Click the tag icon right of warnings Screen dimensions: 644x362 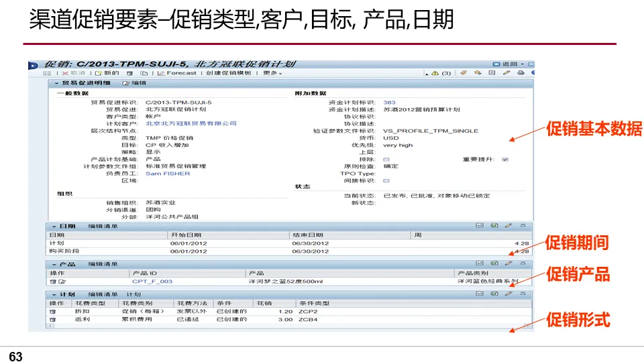pos(464,72)
